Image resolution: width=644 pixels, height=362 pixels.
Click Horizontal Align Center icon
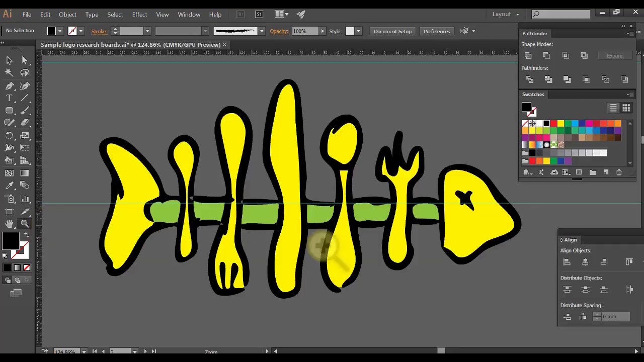coord(585,262)
